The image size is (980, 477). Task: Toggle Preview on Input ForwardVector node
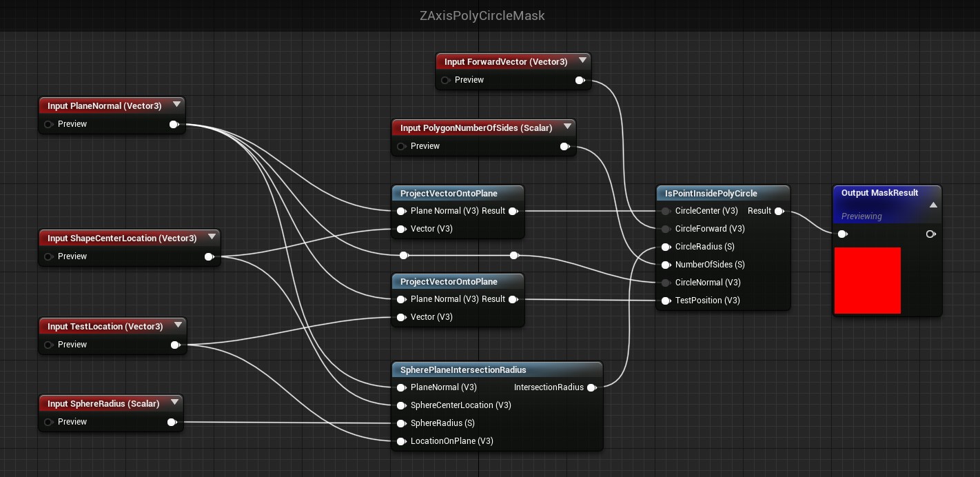[x=445, y=81]
